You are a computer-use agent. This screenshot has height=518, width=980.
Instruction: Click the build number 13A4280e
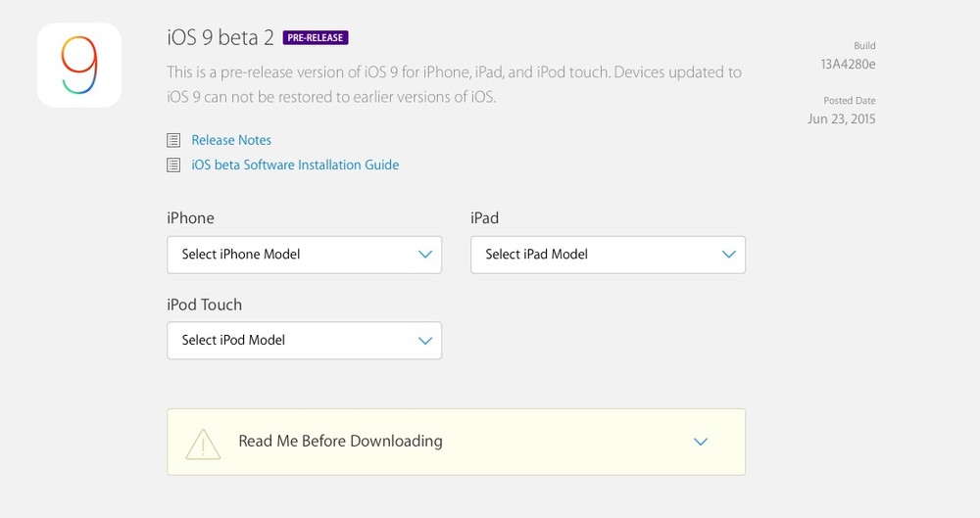coord(848,64)
